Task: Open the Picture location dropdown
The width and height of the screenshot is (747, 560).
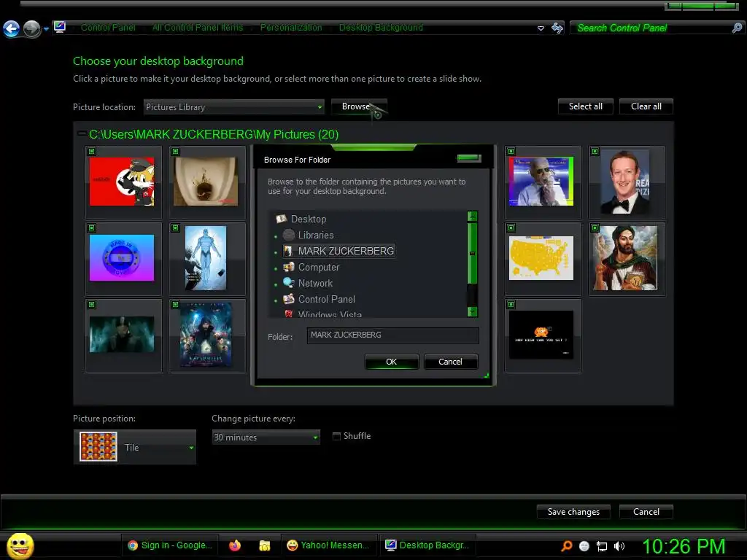Action: pyautogui.click(x=234, y=107)
